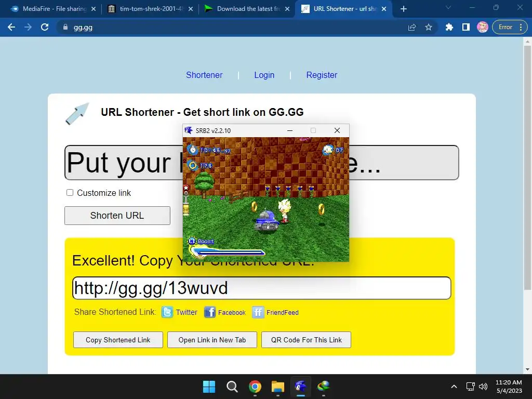Image resolution: width=532 pixels, height=399 pixels.
Task: Go back using the browser back arrow
Action: [11, 27]
